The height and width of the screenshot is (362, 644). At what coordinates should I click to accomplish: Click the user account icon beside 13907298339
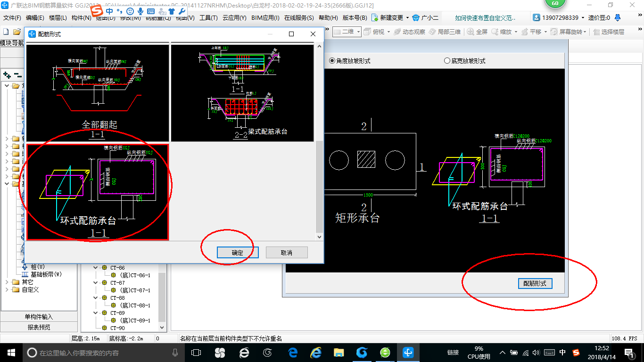coord(537,17)
